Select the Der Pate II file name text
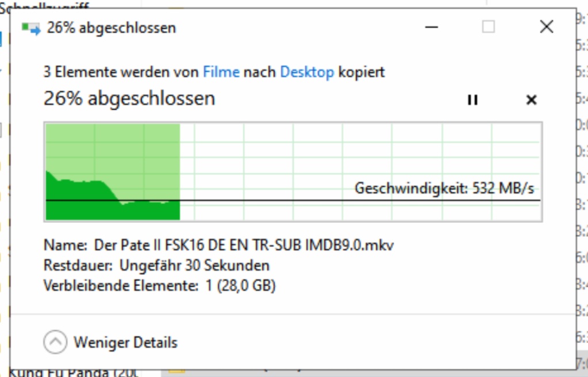Screen dimensions: 588x377 [x=244, y=245]
